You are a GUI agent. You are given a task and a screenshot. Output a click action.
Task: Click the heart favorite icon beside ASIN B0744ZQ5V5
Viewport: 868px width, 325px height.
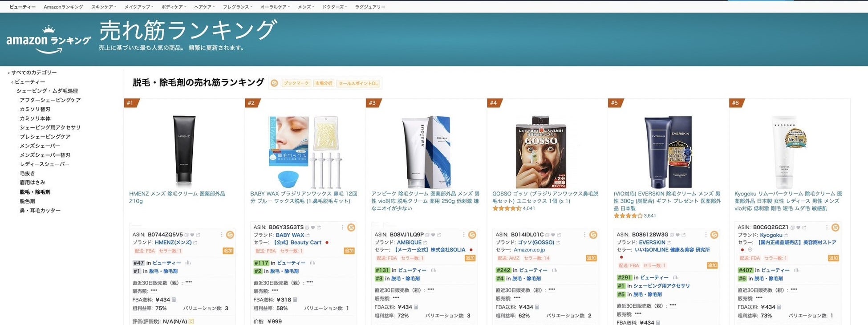point(192,235)
